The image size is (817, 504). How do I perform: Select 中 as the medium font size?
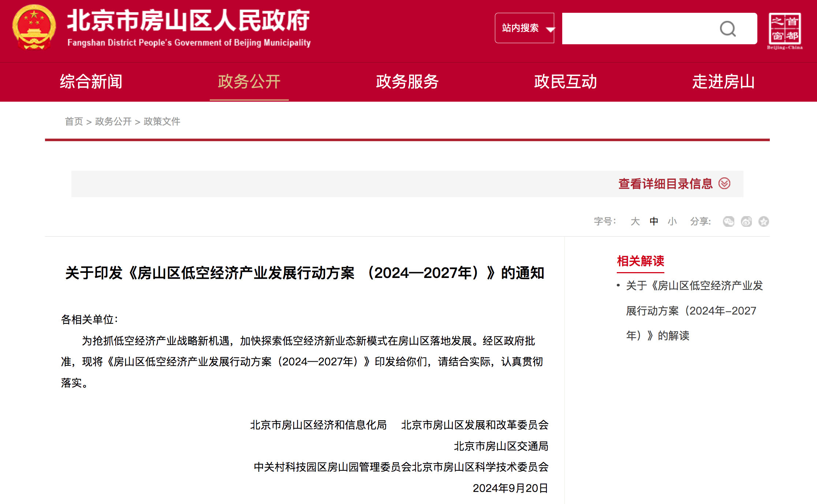654,221
